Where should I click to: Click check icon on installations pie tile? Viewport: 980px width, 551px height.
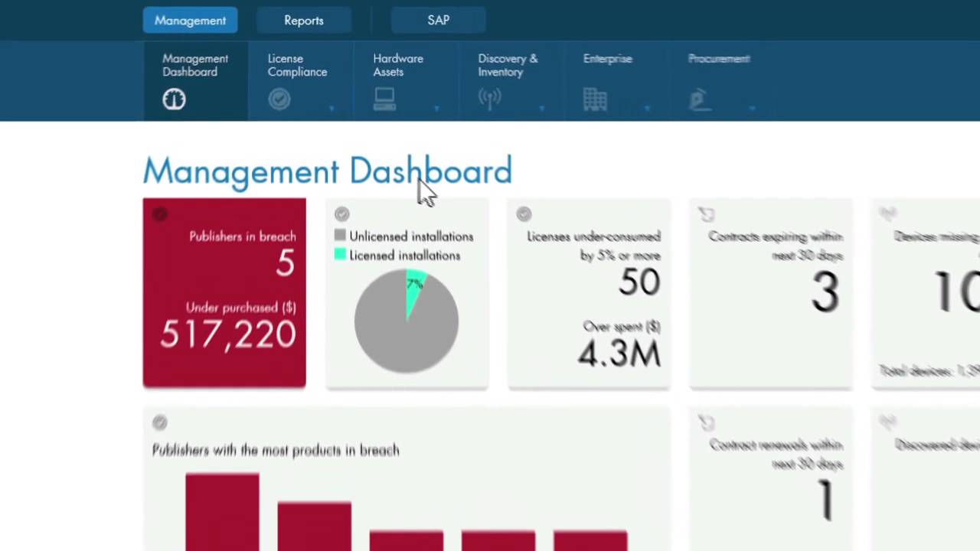pyautogui.click(x=341, y=214)
